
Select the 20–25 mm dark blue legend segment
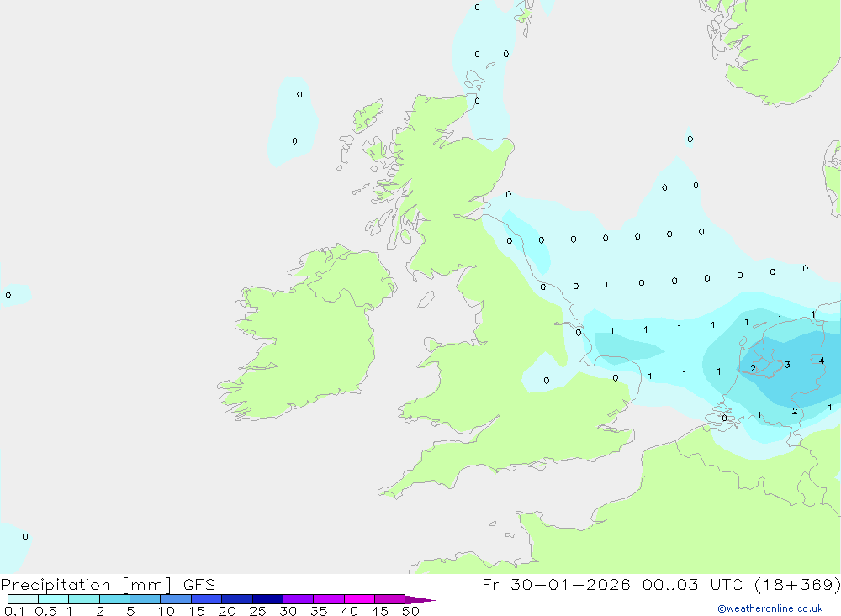(237, 599)
